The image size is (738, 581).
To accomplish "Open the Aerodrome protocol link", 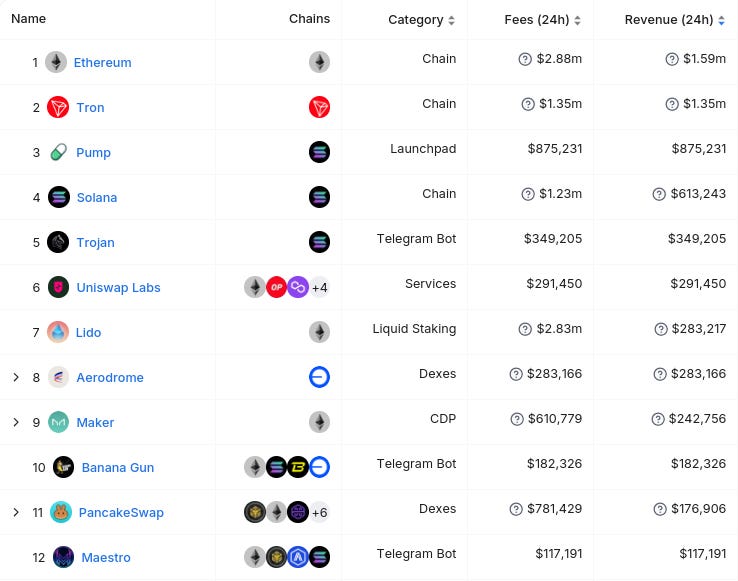I will coord(110,378).
